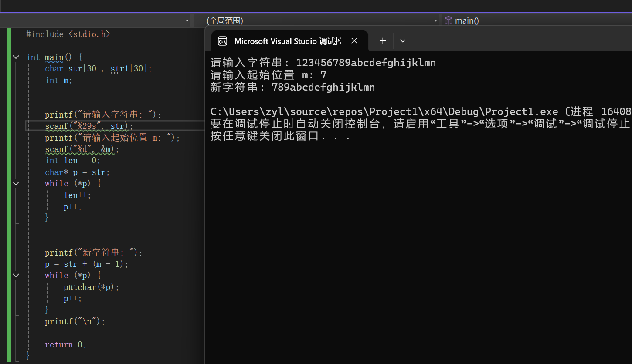Viewport: 632px width, 364px height.
Task: Click the Project1.exe path line in console
Action: pos(421,111)
